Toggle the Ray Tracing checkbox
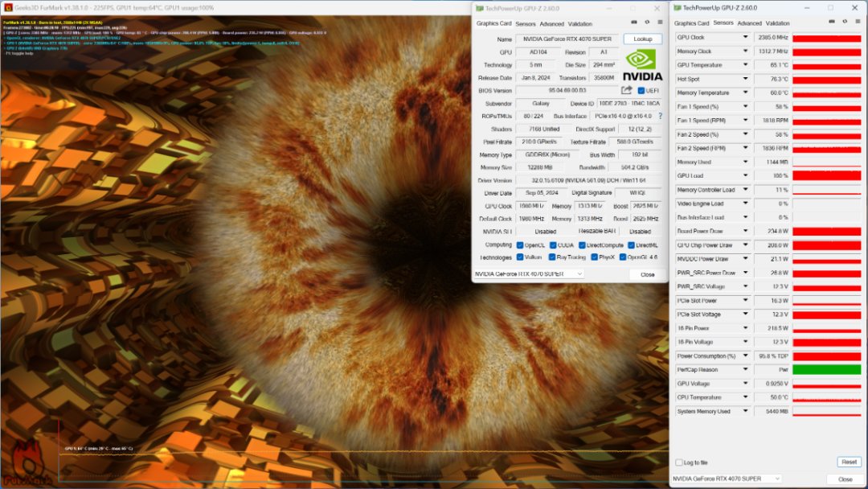Image resolution: width=868 pixels, height=489 pixels. (x=552, y=257)
